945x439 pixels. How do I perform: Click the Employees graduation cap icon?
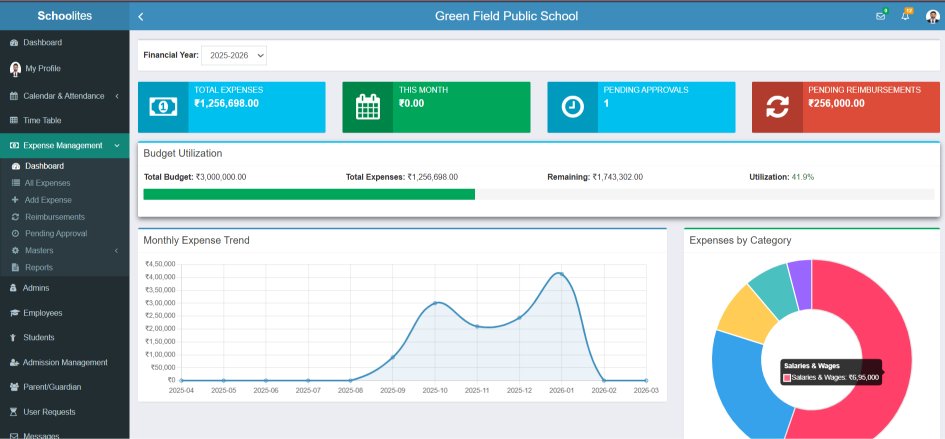point(14,313)
